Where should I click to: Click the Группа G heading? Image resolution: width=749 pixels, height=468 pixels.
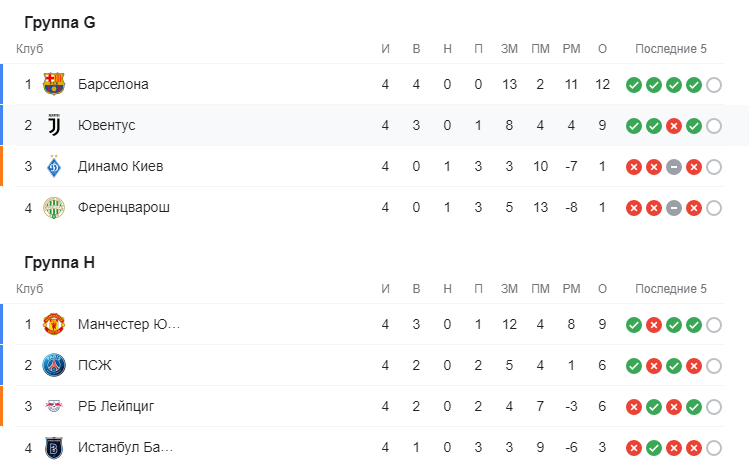click(x=60, y=23)
